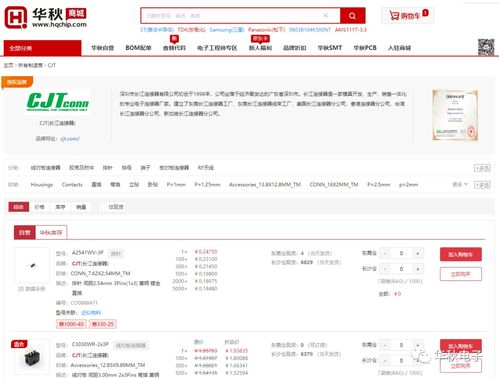Buy A2541WV-3P now
499x378 pixels.
point(461,274)
